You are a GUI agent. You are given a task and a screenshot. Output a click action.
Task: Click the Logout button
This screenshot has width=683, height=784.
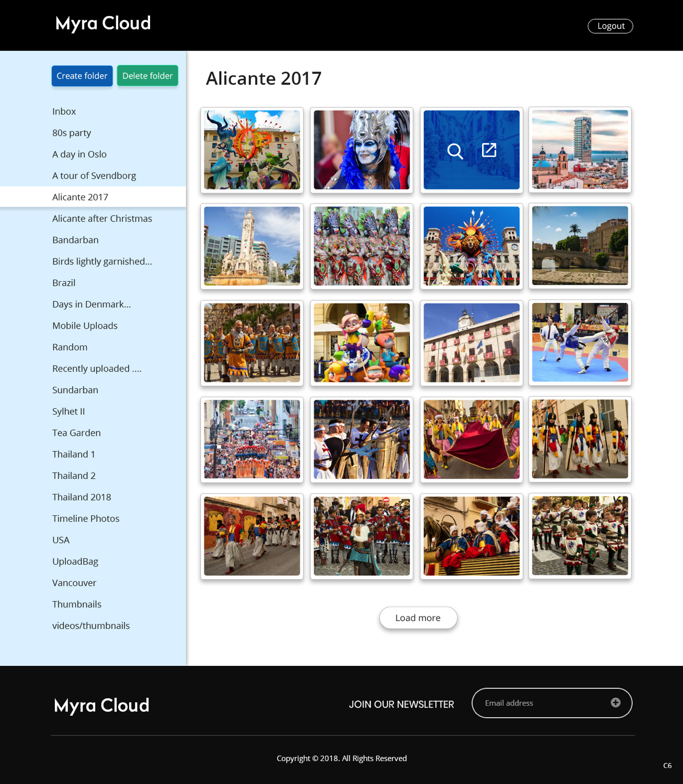[610, 26]
